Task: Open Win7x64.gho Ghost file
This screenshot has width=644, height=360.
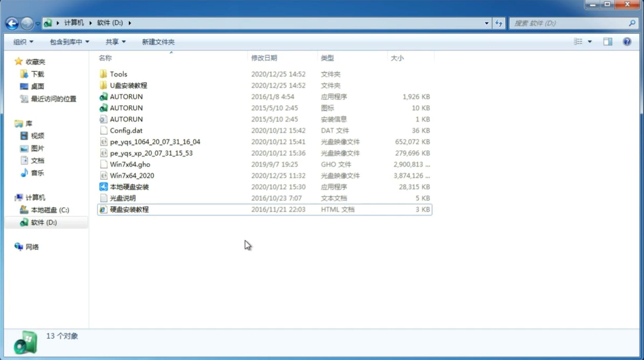Action: coord(130,164)
